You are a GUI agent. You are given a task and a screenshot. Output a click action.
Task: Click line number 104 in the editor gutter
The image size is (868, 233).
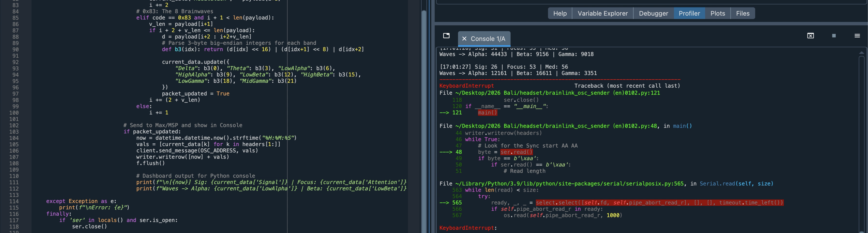click(14, 138)
